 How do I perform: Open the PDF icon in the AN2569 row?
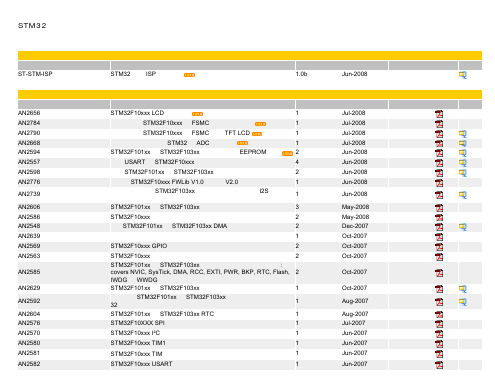(439, 247)
